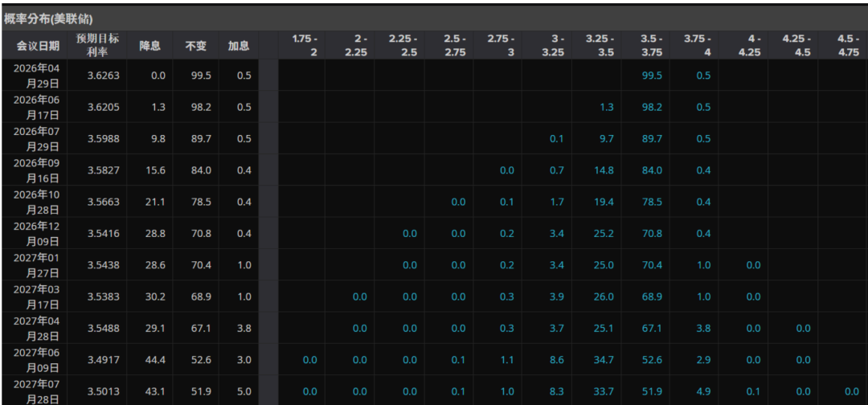Select the 3.5 - 3.75 rate range header
868x405 pixels.
point(650,47)
